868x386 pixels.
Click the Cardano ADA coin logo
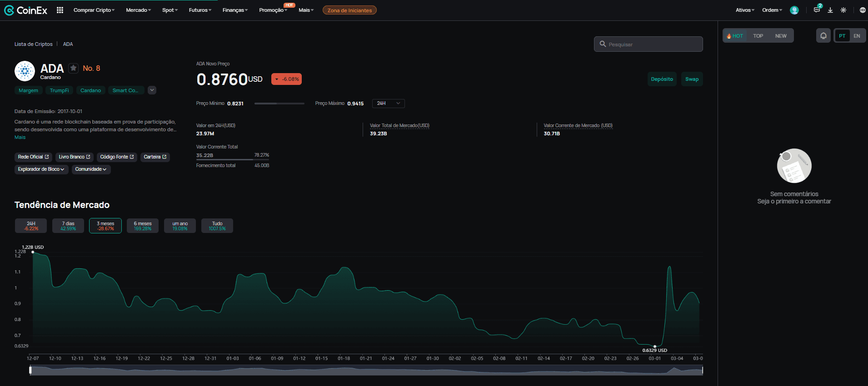(x=25, y=71)
